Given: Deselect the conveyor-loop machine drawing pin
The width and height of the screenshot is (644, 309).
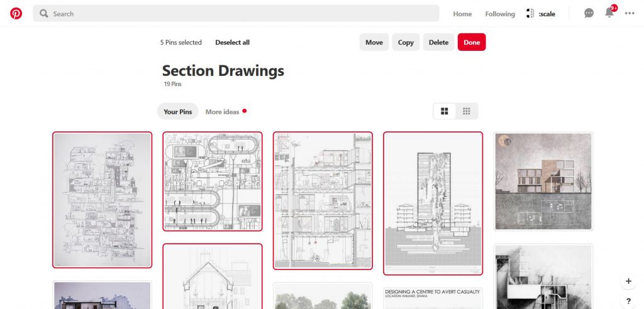Looking at the screenshot, I should point(213,182).
